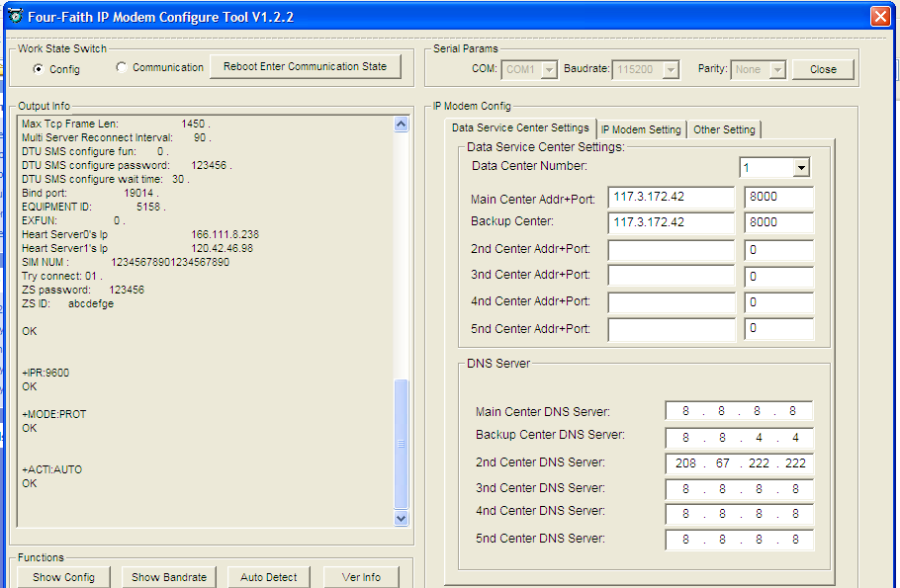Click the 'ZS password: 123456' output line
900x588 pixels.
83,291
